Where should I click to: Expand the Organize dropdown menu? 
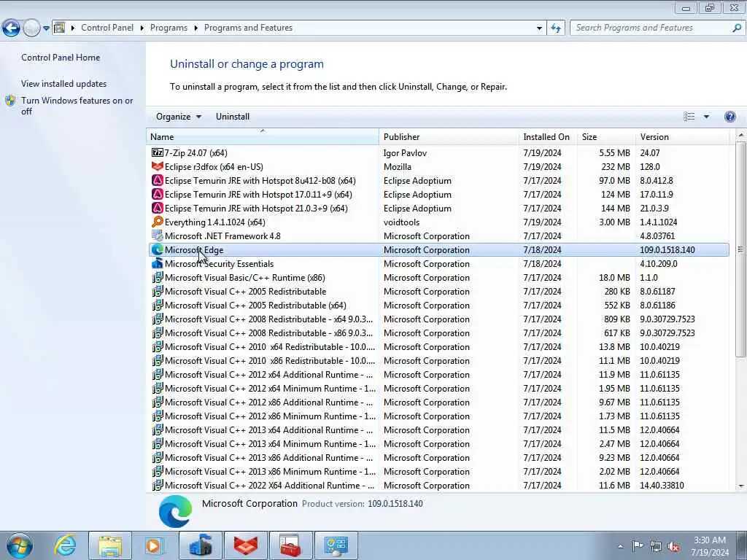coord(179,117)
